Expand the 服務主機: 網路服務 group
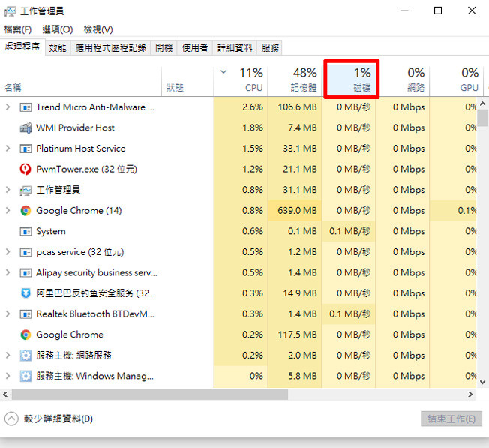 coord(7,356)
